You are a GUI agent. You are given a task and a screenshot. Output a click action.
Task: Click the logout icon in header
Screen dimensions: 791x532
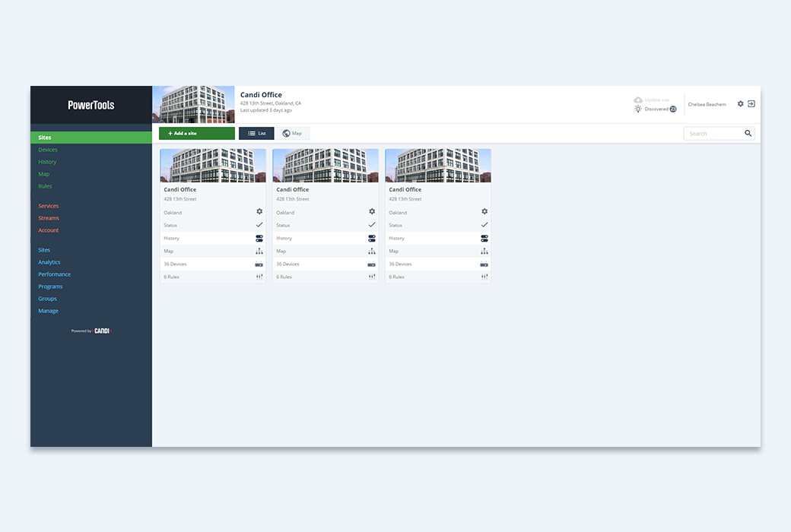point(751,104)
